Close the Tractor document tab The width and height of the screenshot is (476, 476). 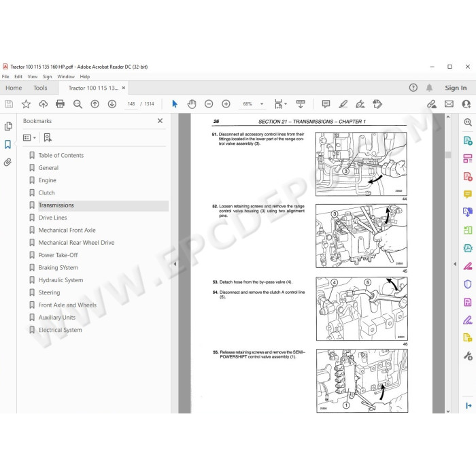tap(124, 88)
